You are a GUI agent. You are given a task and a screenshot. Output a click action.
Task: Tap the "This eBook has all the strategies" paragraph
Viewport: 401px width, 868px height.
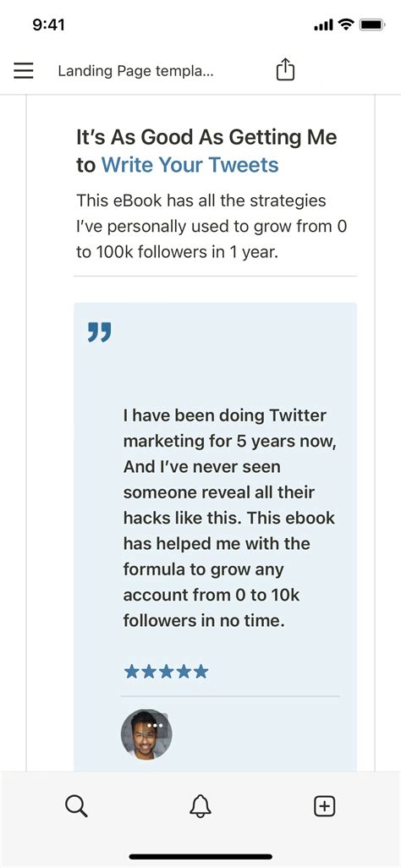(201, 201)
